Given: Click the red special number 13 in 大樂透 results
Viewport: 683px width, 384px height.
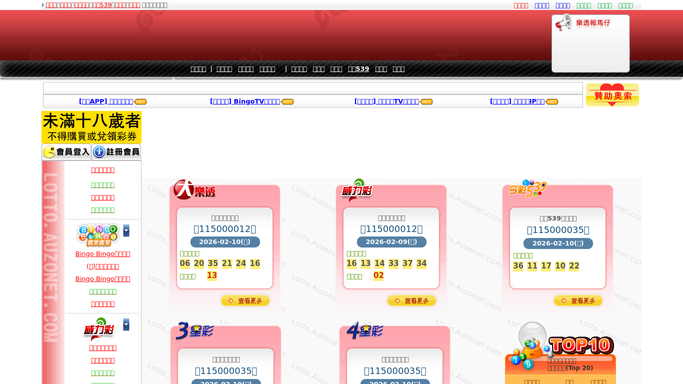Looking at the screenshot, I should click(x=212, y=276).
